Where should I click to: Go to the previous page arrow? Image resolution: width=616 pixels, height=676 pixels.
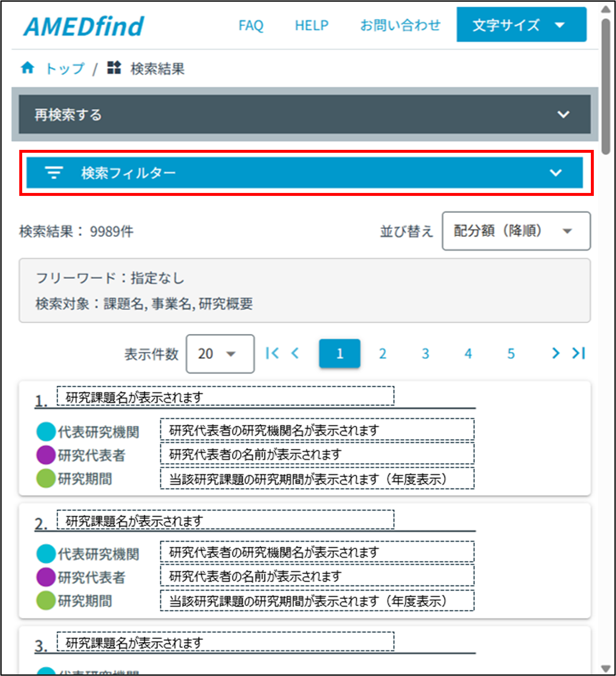point(295,354)
